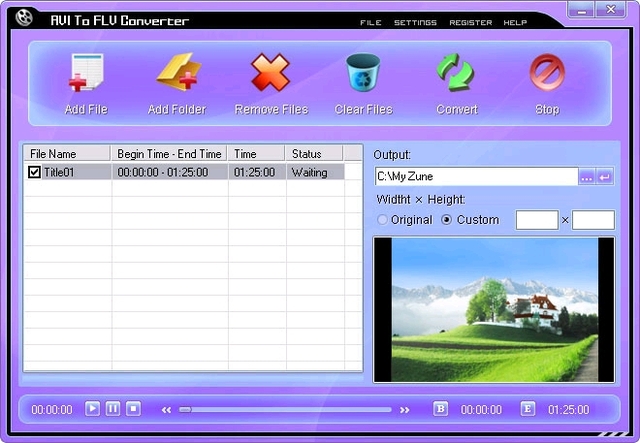Click the 00:00:00 time left of the Play button
Viewport: 640px width, 443px height.
click(52, 410)
